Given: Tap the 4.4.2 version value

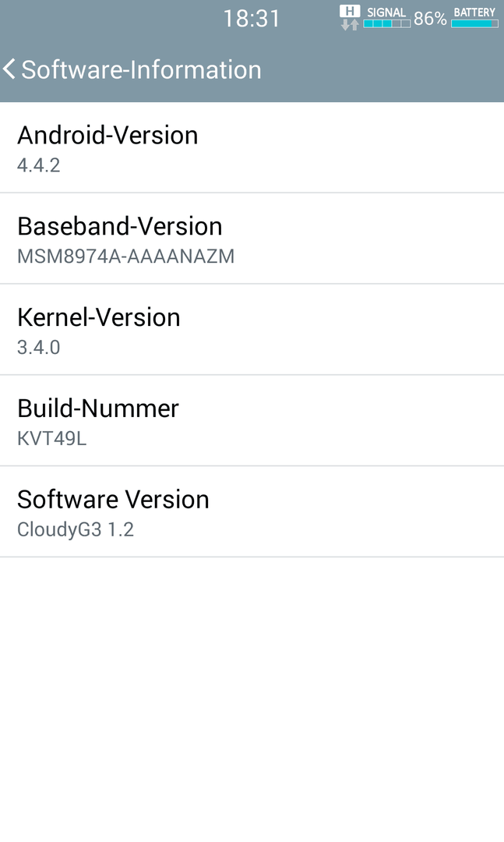Looking at the screenshot, I should point(39,165).
